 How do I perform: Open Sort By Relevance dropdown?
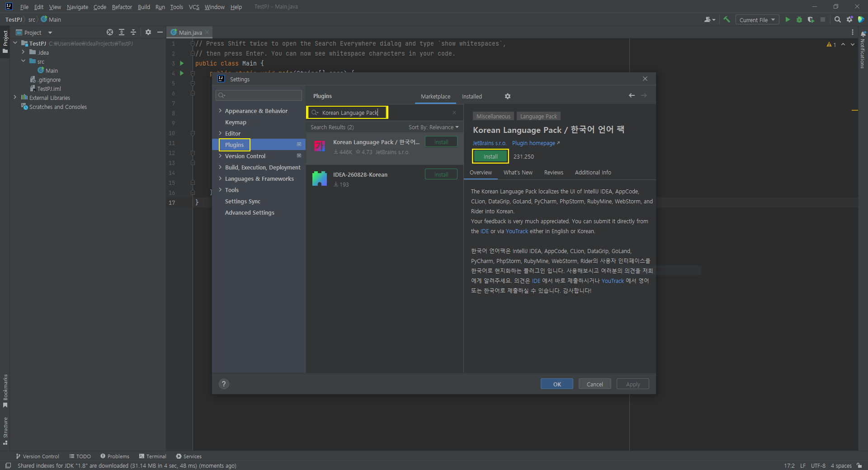click(x=434, y=127)
